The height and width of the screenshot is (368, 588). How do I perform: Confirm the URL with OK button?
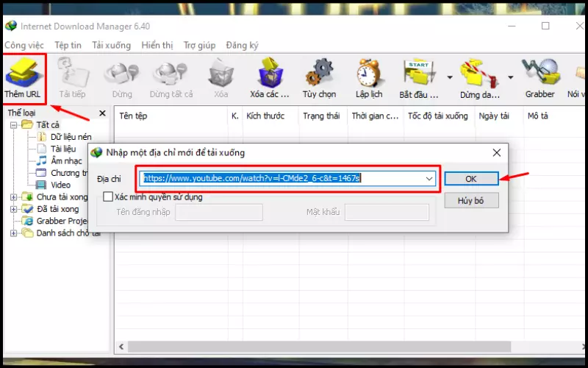(x=471, y=179)
